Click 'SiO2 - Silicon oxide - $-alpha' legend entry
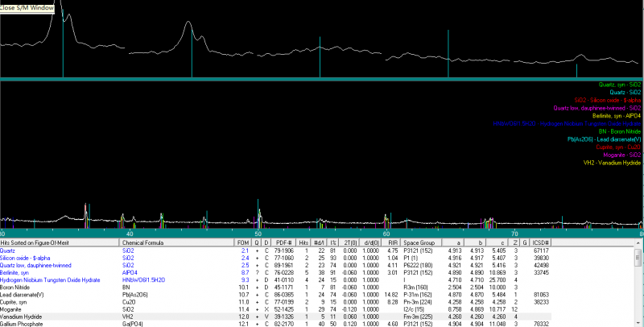Image resolution: width=644 pixels, height=327 pixels. click(608, 100)
